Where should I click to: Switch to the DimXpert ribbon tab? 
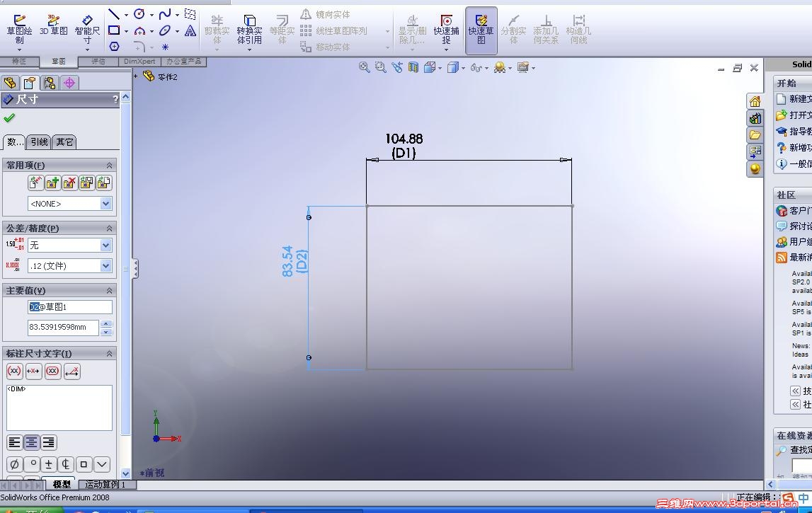point(139,61)
